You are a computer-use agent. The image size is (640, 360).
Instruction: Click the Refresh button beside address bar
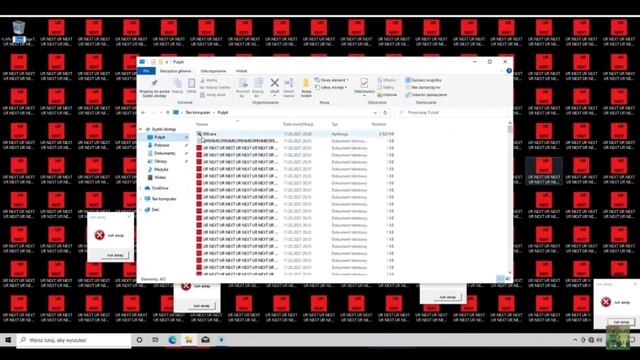(x=385, y=112)
